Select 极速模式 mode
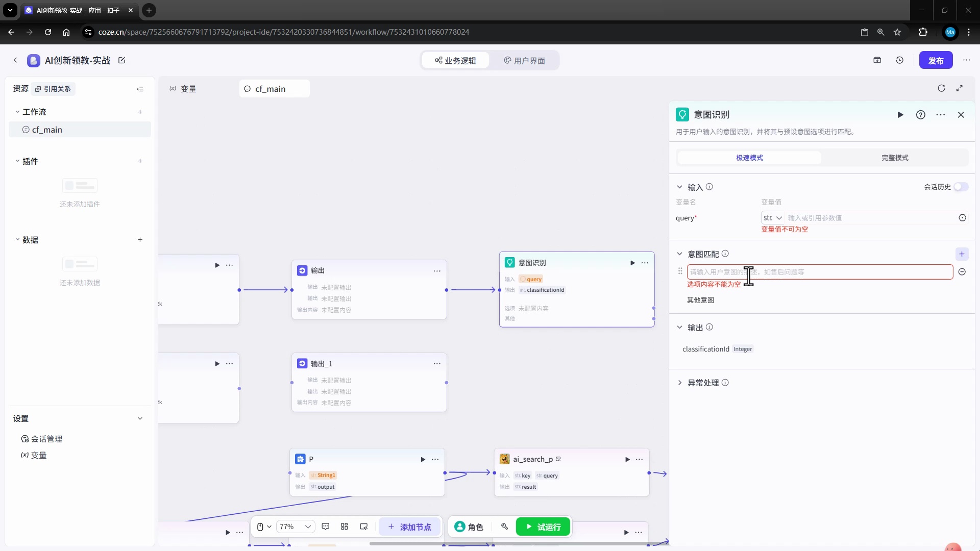Screen dimensions: 980x551 [x=749, y=158]
